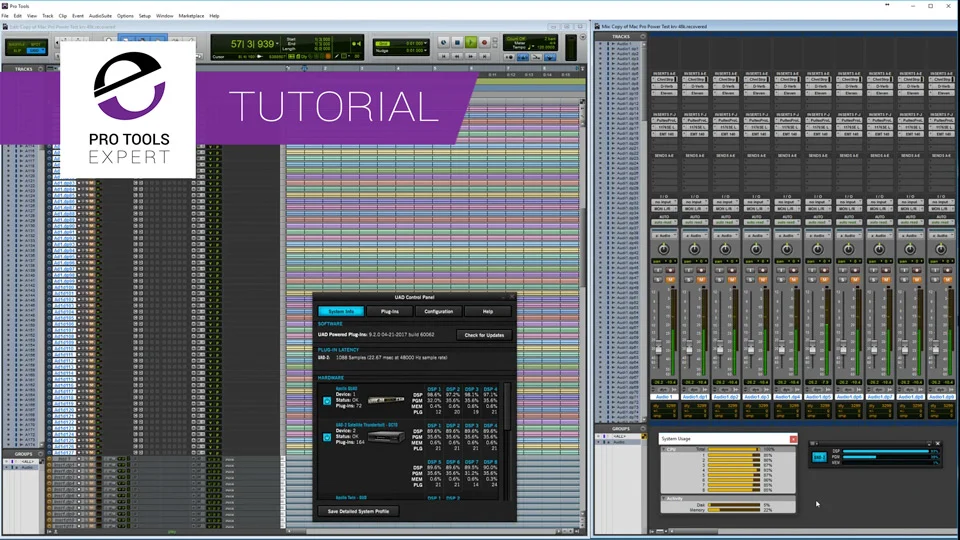Viewport: 960px width, 540px height.
Task: Click the Stop button in the transport
Action: [x=457, y=43]
